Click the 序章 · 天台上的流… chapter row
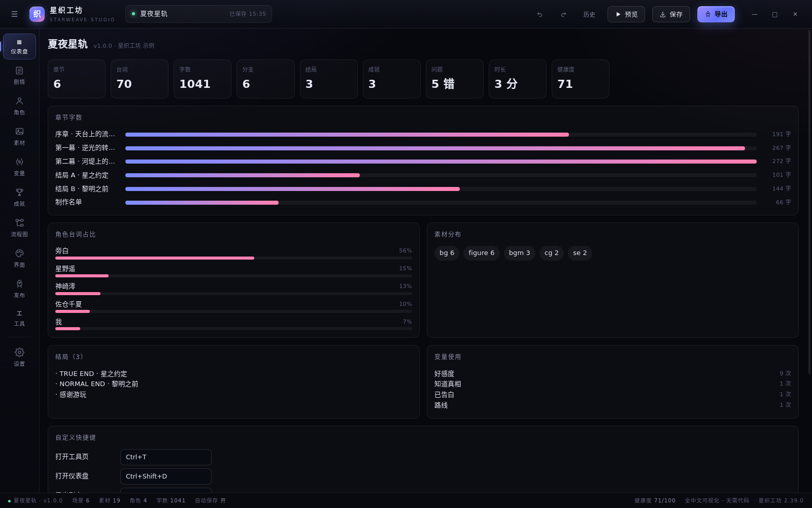The image size is (812, 508). click(x=423, y=134)
